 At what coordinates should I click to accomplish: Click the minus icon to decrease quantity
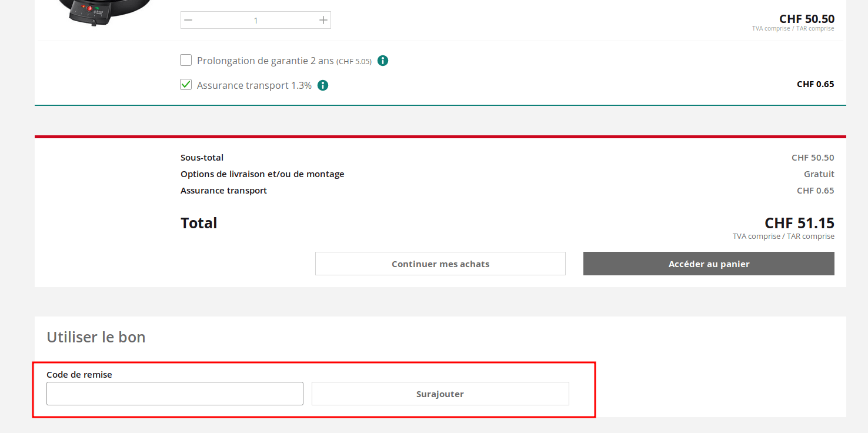click(188, 20)
